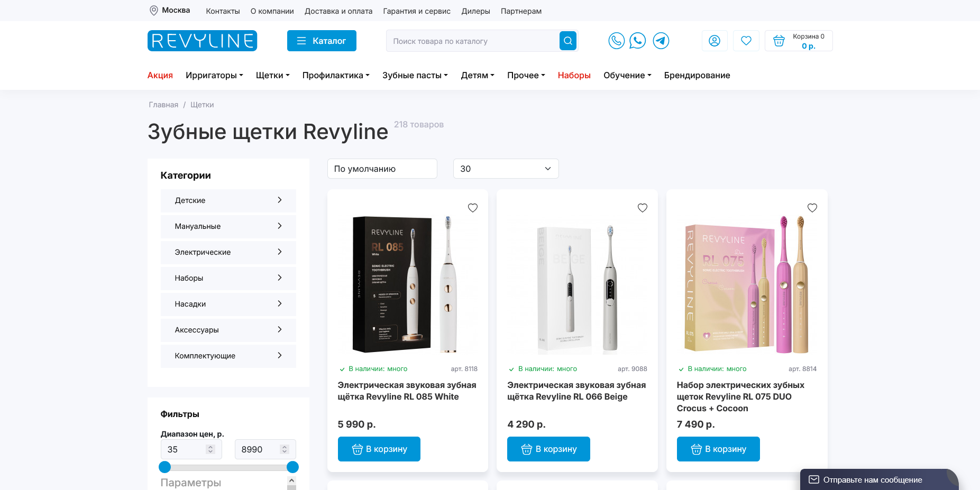Open Электрическая звуковая щётка RL 085 White title
980x490 pixels.
click(407, 391)
